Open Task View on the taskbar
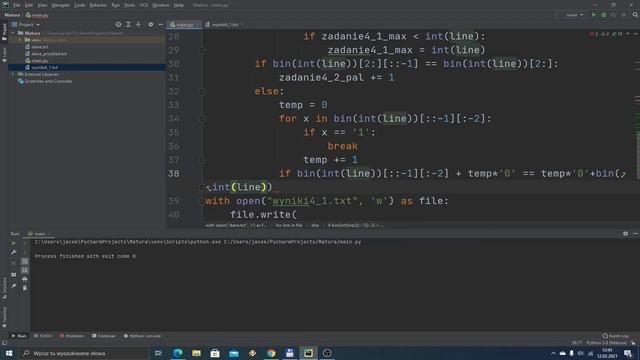The height and width of the screenshot is (360, 640). [x=158, y=353]
